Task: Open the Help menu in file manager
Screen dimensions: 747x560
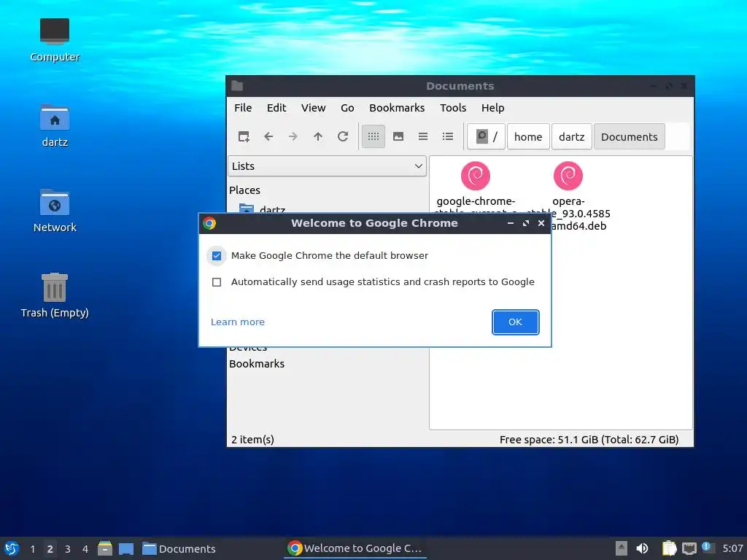Action: pyautogui.click(x=492, y=108)
